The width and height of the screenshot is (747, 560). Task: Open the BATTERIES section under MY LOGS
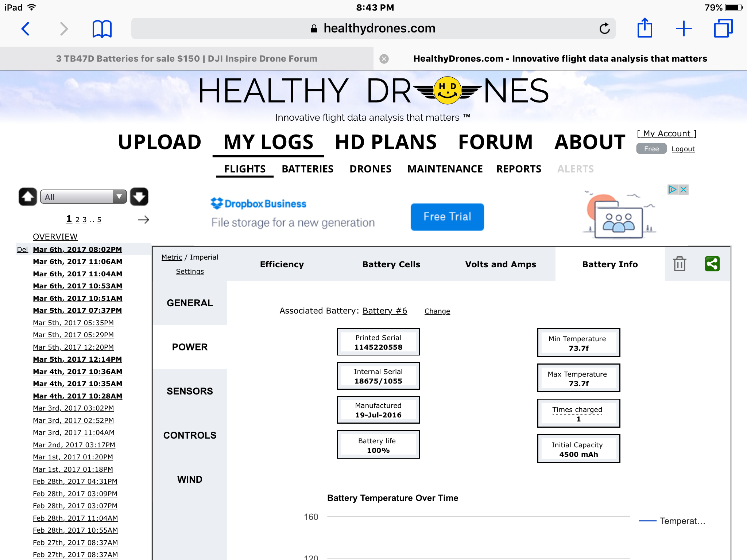(307, 169)
